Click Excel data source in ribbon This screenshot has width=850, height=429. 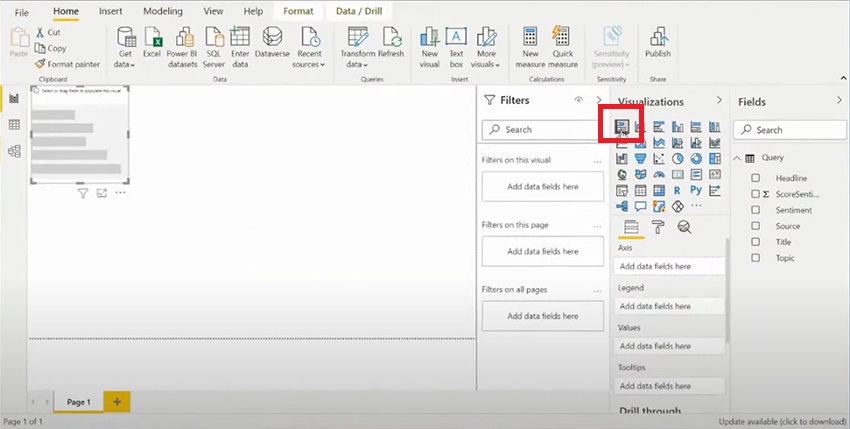[x=152, y=42]
